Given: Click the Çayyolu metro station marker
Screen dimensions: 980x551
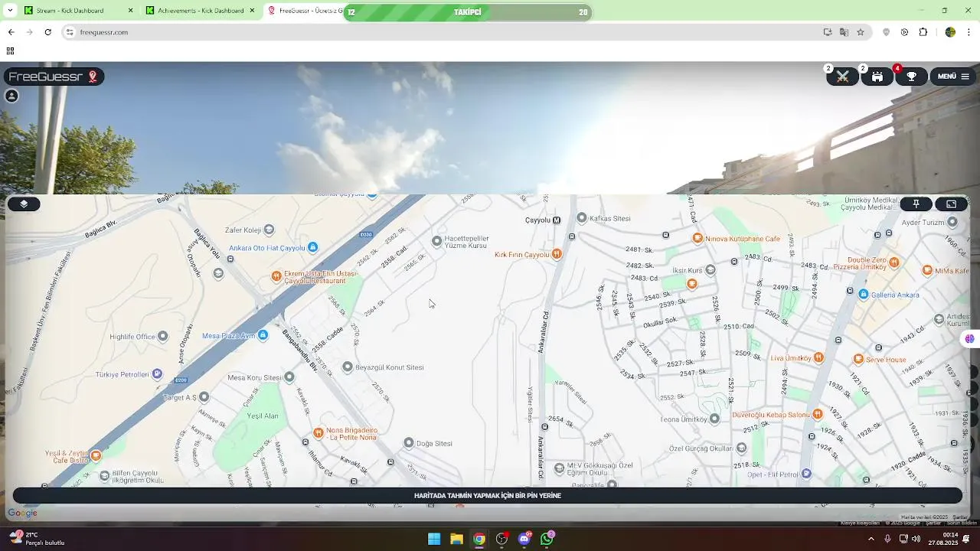Looking at the screenshot, I should pos(557,220).
